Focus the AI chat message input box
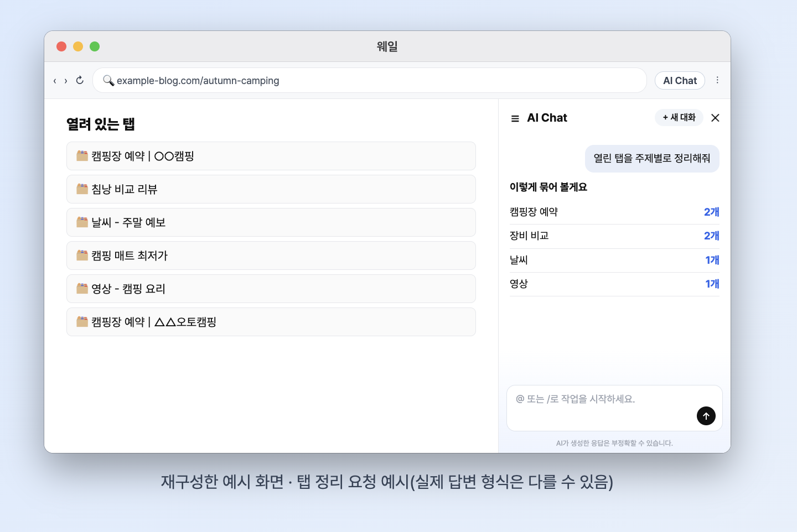Viewport: 797px width, 532px height. coord(614,408)
